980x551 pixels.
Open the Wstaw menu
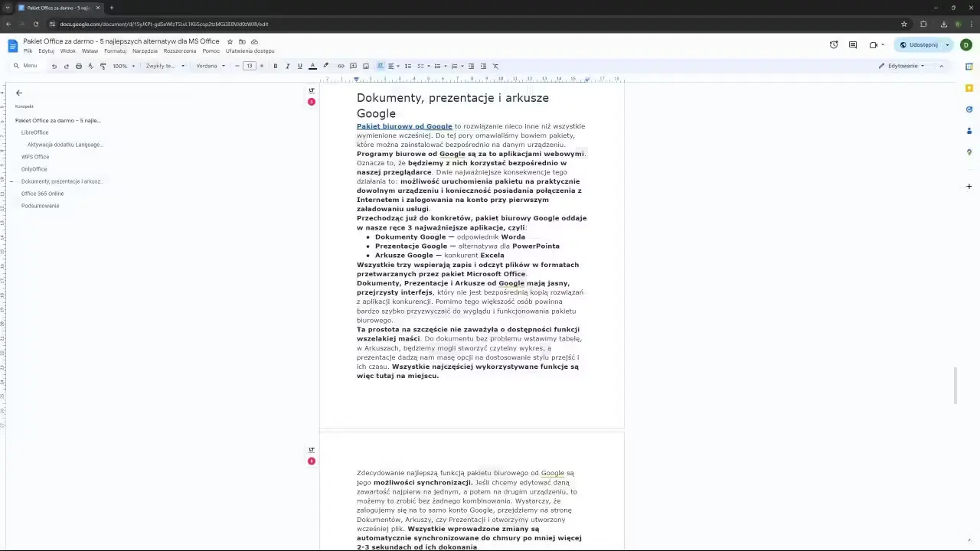(90, 51)
